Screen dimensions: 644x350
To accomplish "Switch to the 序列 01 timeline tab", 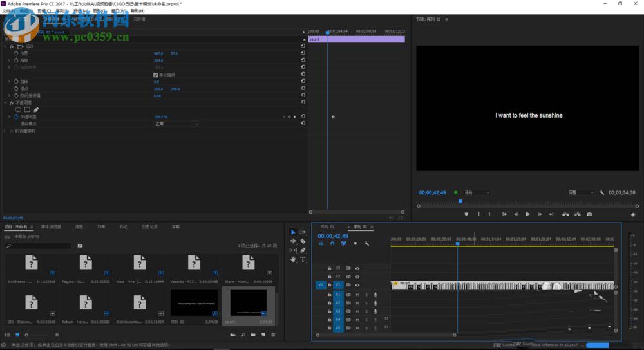I will click(x=328, y=227).
